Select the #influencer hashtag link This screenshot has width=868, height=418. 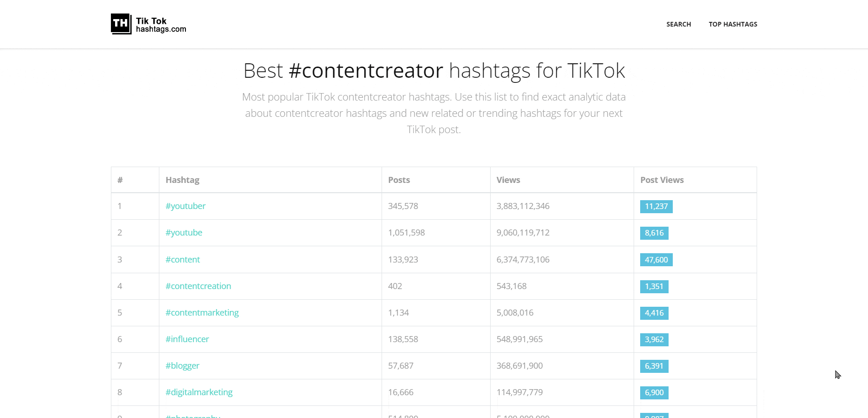pos(187,339)
